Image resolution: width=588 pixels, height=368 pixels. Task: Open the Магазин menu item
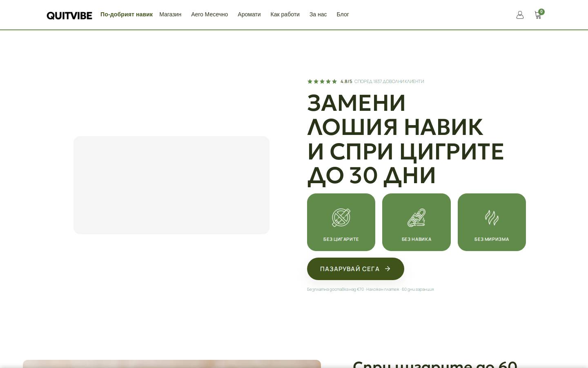coord(170,14)
